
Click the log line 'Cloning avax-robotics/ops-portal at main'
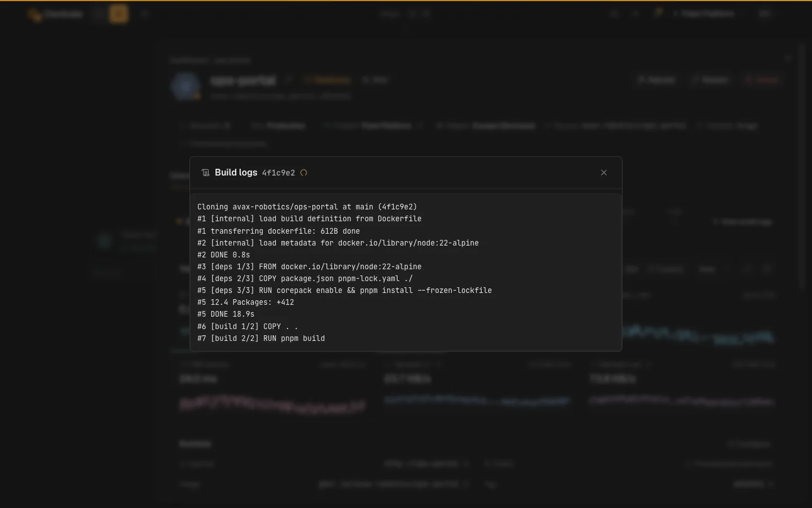point(307,207)
